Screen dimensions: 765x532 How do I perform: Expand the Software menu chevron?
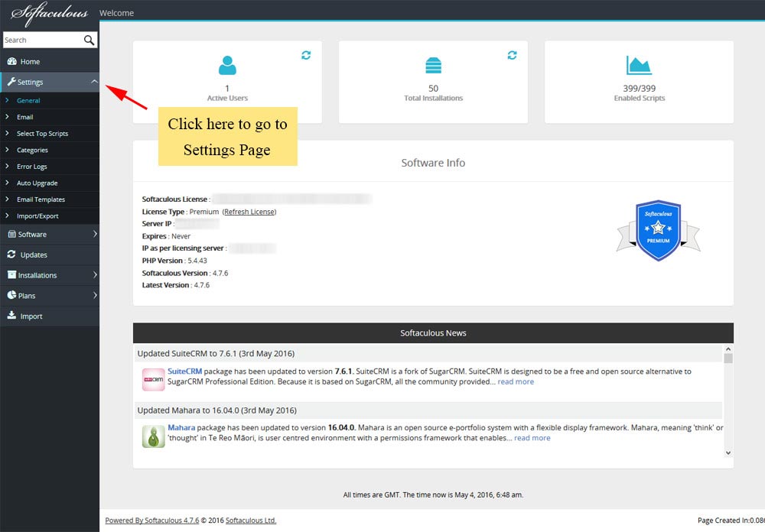(95, 234)
